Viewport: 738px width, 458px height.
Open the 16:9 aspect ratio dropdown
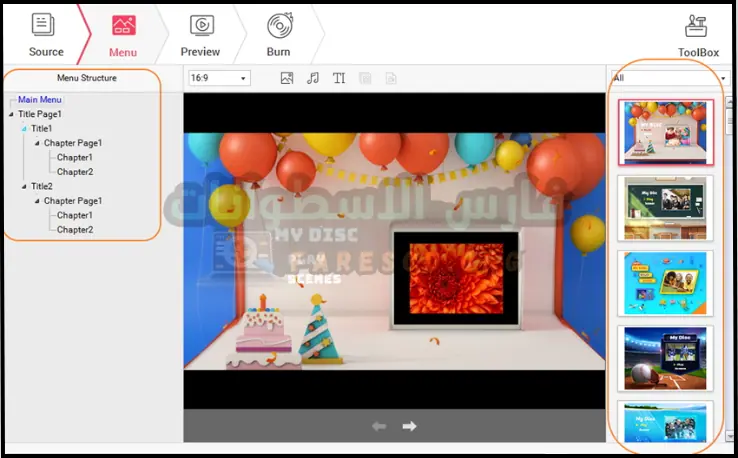point(218,78)
